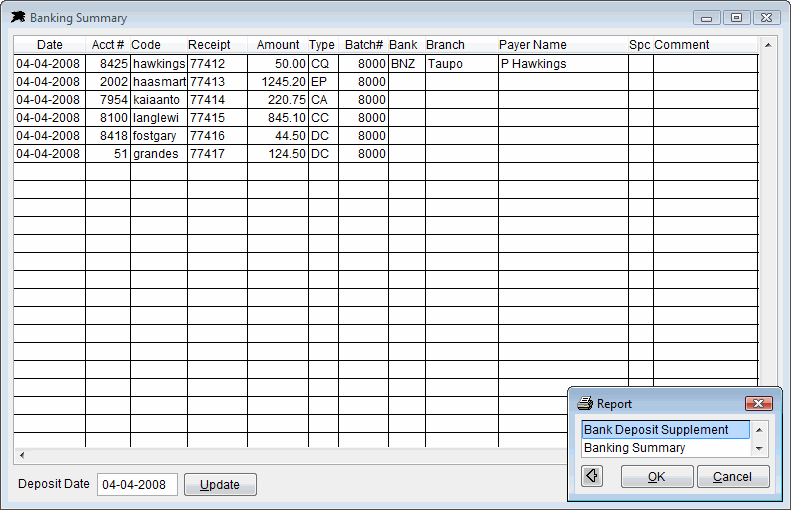
Task: Click receipt number 77414
Action: point(217,100)
